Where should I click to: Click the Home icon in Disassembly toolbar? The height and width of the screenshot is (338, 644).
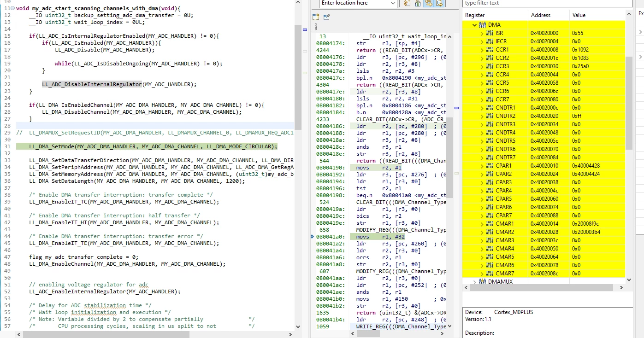point(418,3)
